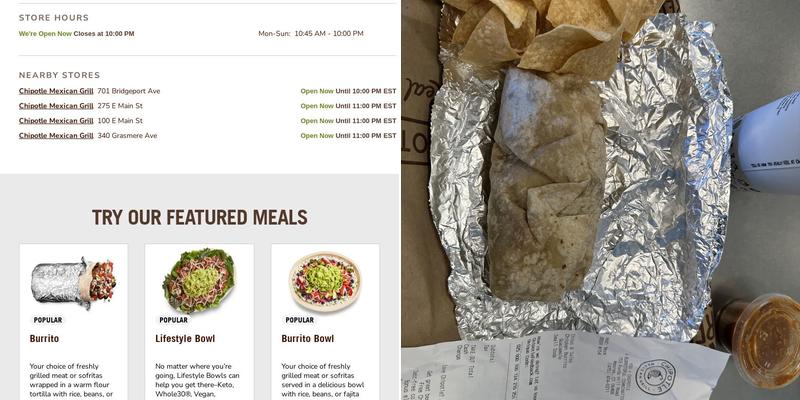Click the Try Our Featured Meals heading
Screen dimensions: 800x400
click(x=199, y=217)
